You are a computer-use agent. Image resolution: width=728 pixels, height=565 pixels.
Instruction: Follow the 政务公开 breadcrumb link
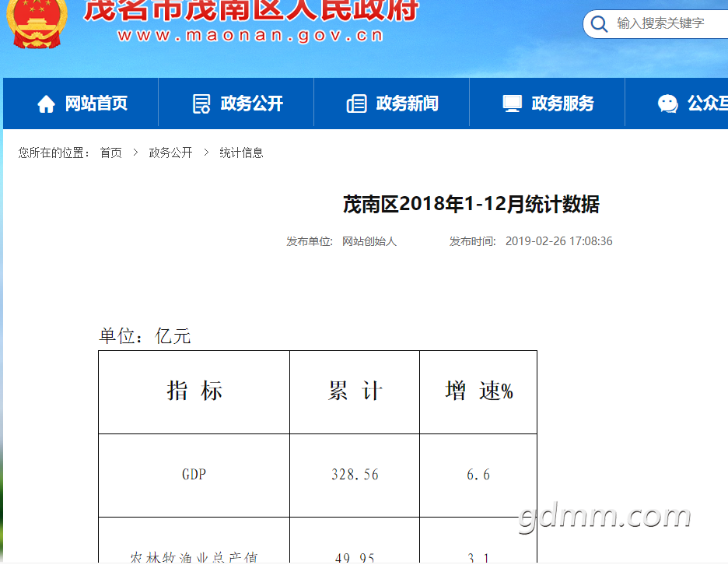pos(170,153)
